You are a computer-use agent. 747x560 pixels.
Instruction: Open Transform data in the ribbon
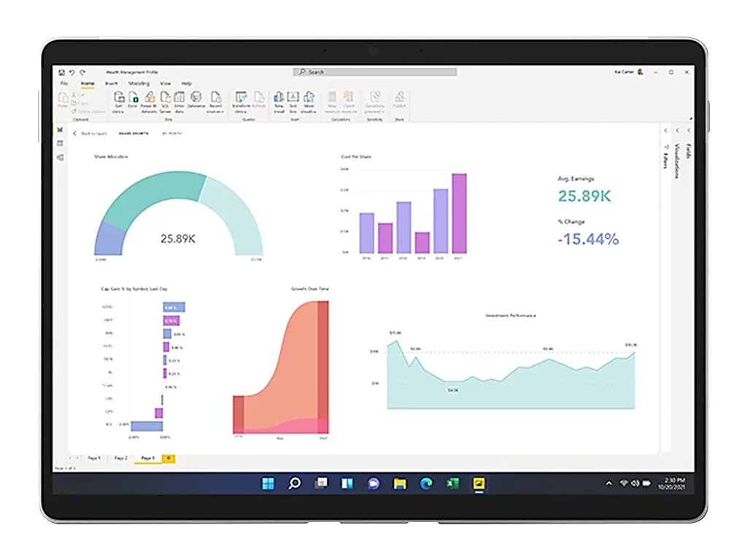241,100
